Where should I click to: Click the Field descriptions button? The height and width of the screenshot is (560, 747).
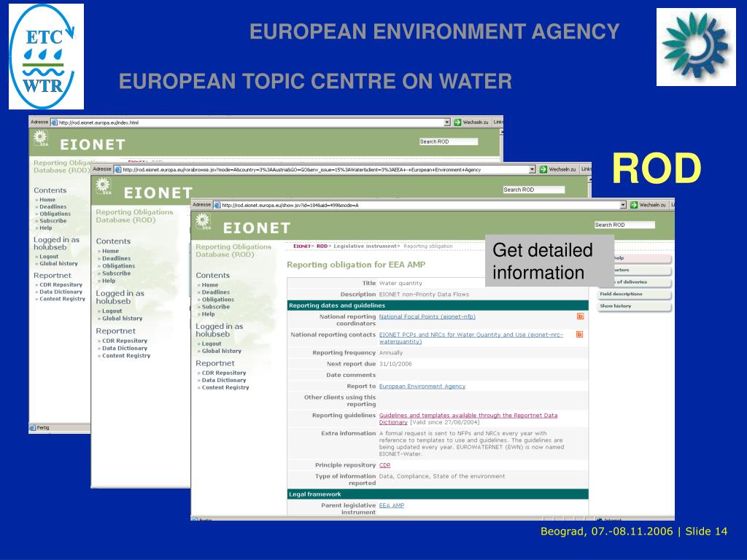[634, 295]
